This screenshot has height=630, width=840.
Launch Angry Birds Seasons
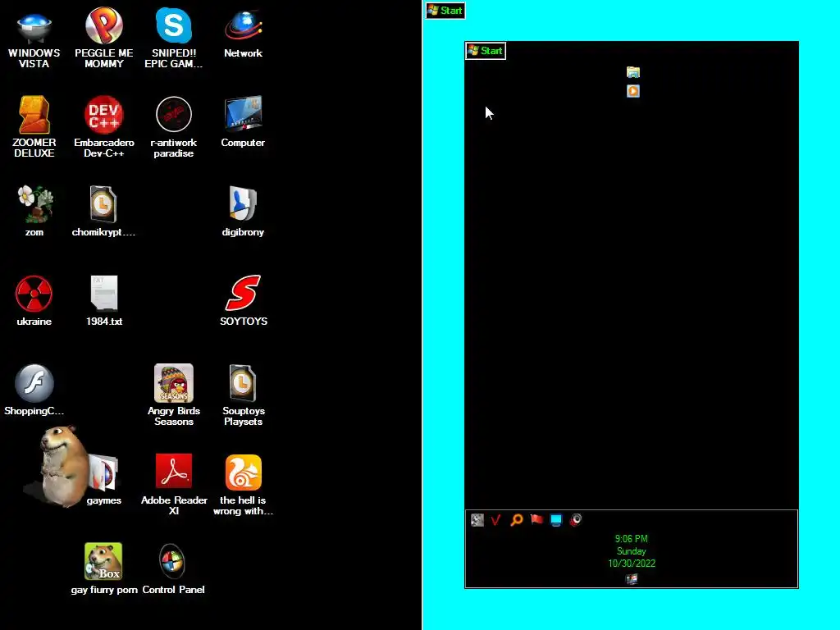174,395
